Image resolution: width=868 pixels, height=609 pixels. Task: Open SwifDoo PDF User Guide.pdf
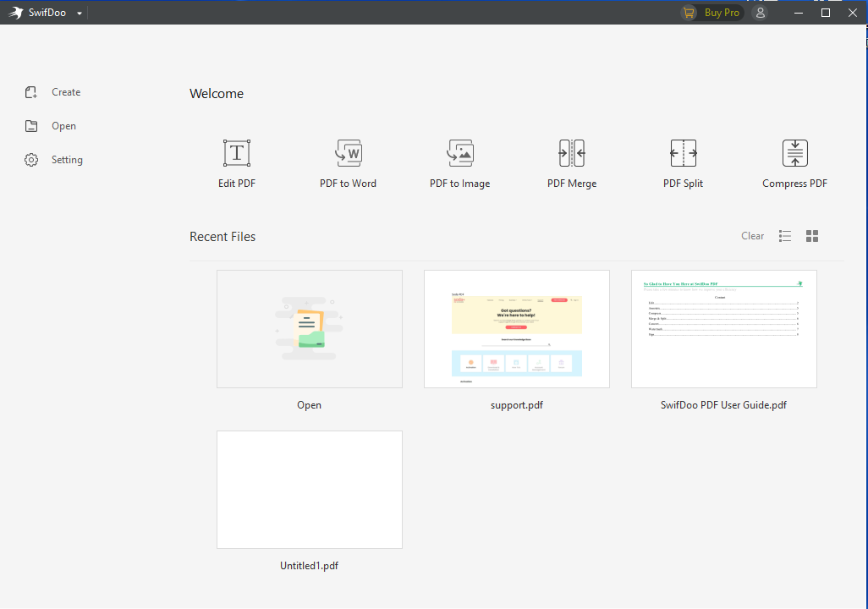point(723,329)
